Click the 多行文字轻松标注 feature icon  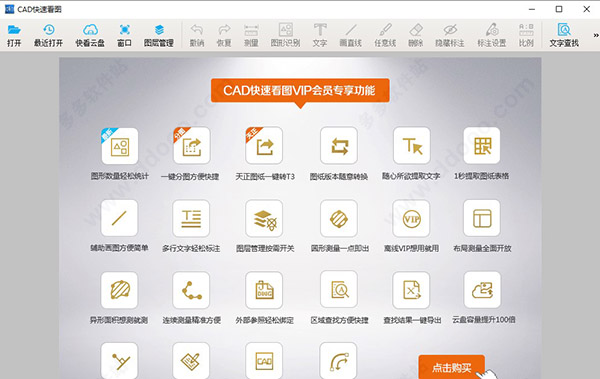click(x=191, y=218)
